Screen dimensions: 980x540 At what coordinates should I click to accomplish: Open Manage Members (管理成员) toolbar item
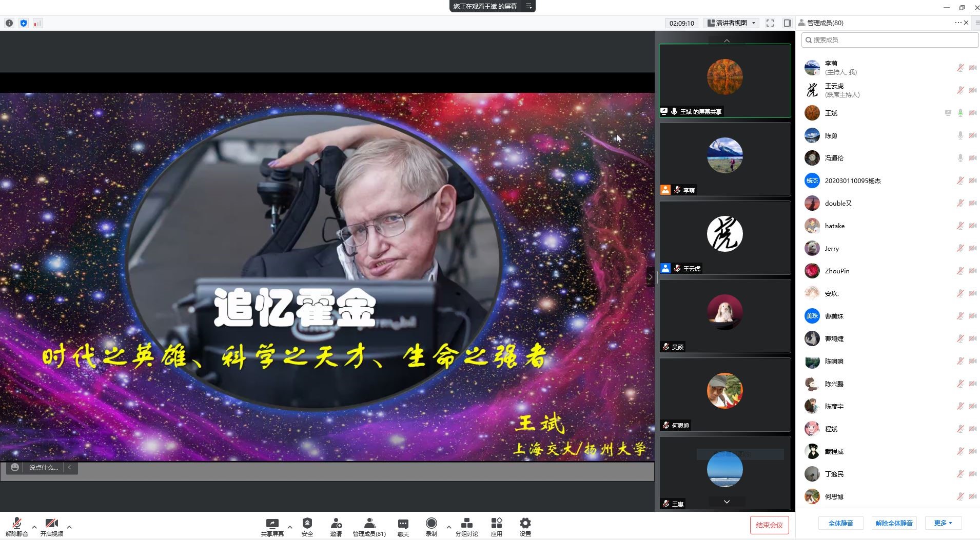point(369,524)
